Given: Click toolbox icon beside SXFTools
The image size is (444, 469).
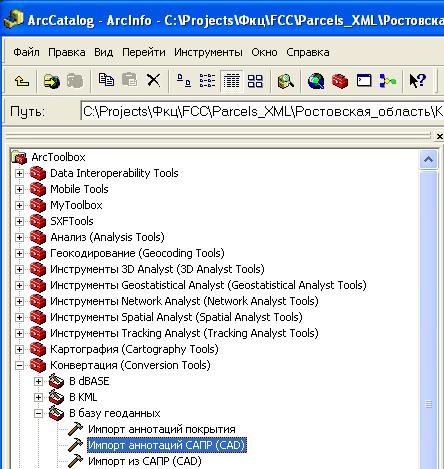Looking at the screenshot, I should tap(38, 221).
